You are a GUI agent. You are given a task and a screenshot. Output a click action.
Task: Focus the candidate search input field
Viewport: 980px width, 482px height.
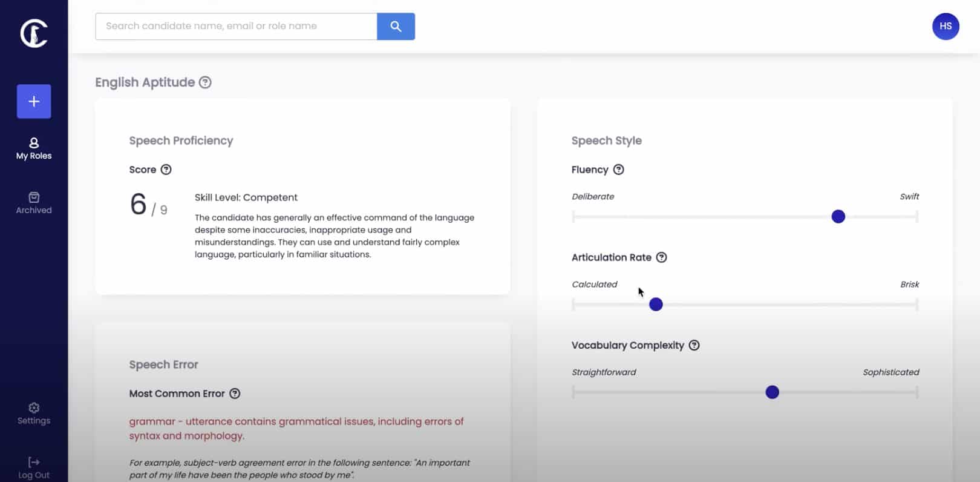coord(236,27)
